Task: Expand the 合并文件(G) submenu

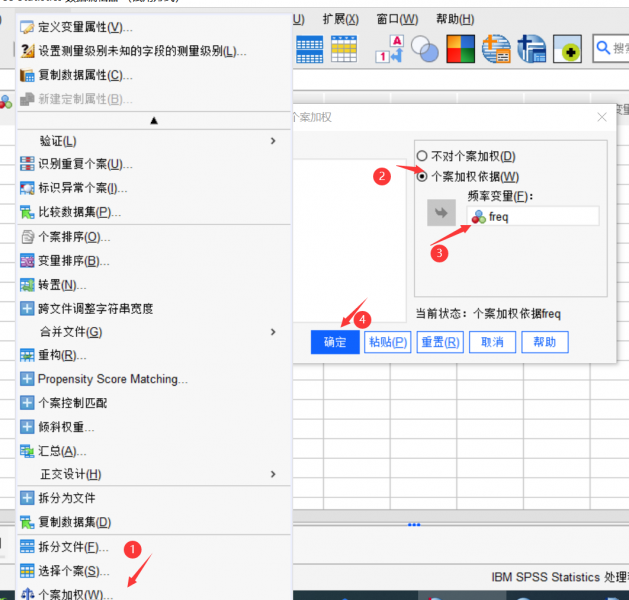Action: pyautogui.click(x=154, y=332)
